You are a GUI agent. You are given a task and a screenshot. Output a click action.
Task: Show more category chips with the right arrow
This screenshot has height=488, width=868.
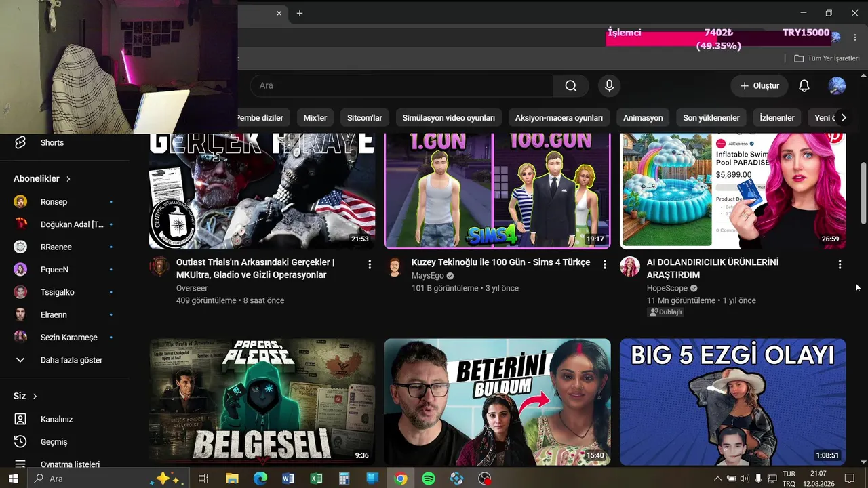coord(843,118)
